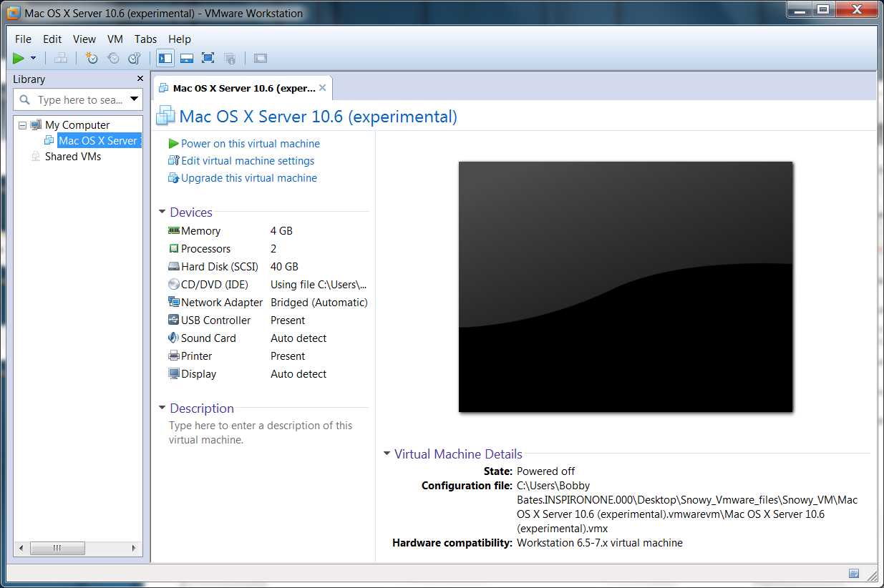Click the Display device icon
The height and width of the screenshot is (588, 884).
pos(174,373)
